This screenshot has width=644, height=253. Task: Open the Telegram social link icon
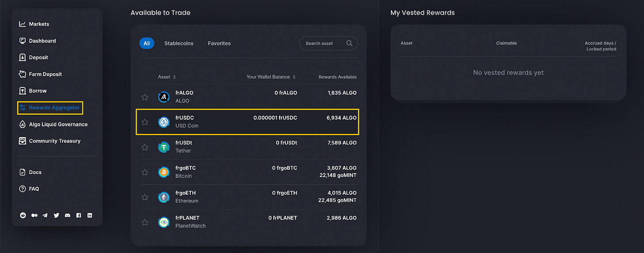click(45, 215)
